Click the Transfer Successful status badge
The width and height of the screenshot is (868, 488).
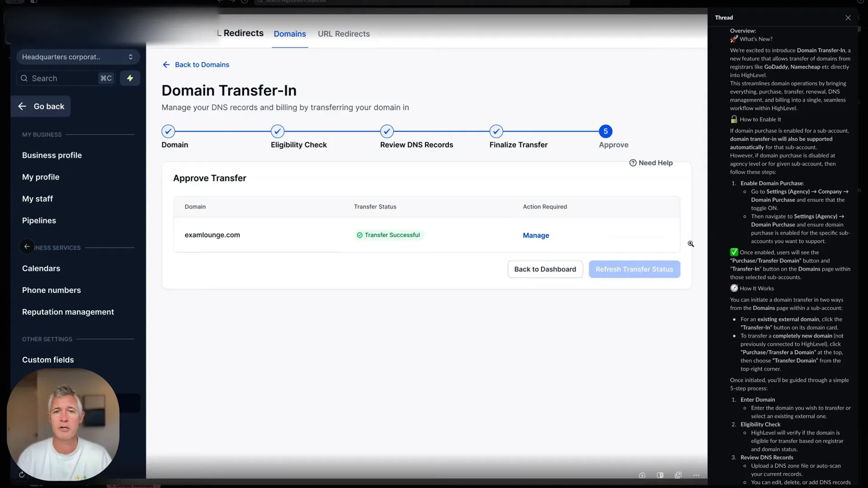[x=388, y=235]
